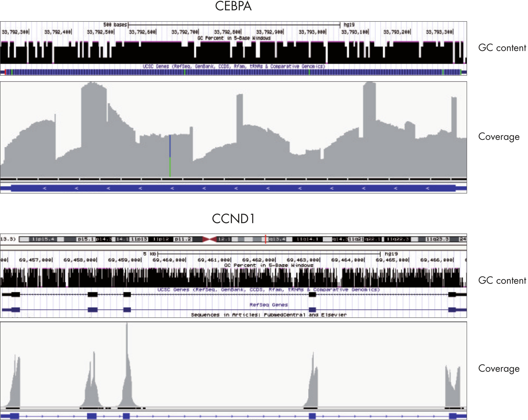The width and height of the screenshot is (528, 420).
Task: Click the red centromere on chromosome 11 ideogram
Action: coord(210,239)
